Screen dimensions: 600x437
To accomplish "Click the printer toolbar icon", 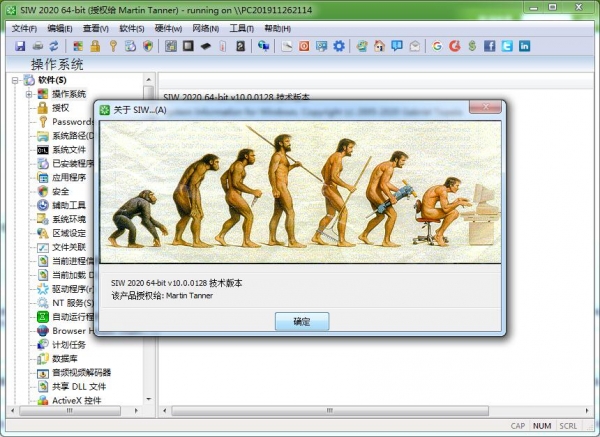I will pyautogui.click(x=38, y=46).
